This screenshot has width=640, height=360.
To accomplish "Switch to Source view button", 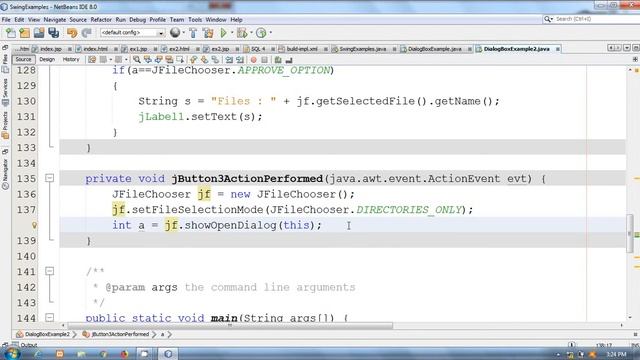I will [x=23, y=60].
